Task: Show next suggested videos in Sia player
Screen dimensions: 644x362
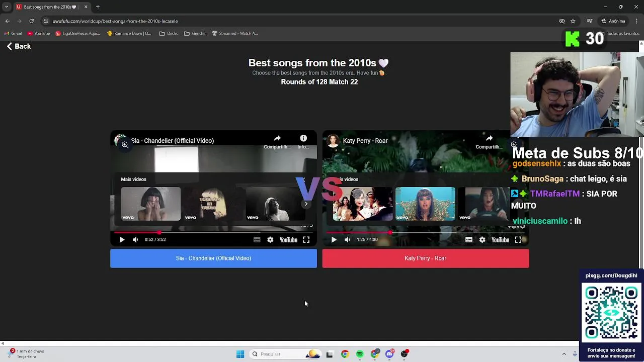Action: tap(306, 204)
